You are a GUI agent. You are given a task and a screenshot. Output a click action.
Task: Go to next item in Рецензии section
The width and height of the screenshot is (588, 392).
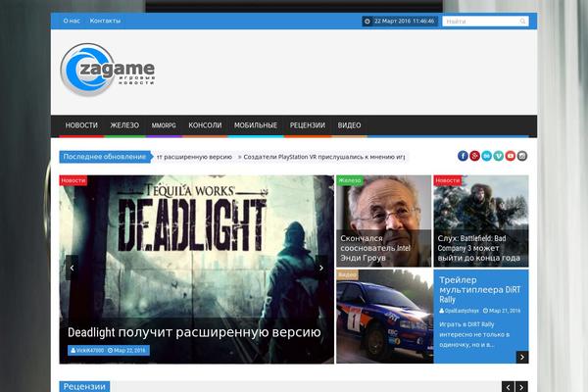pos(521,387)
